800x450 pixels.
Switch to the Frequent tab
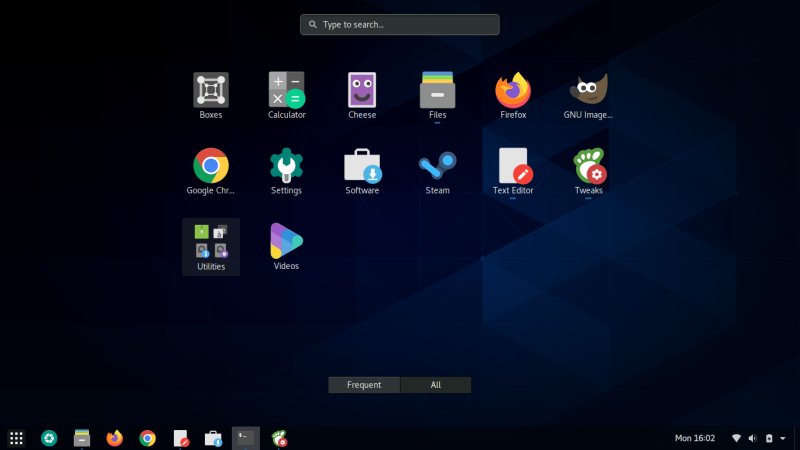[364, 385]
